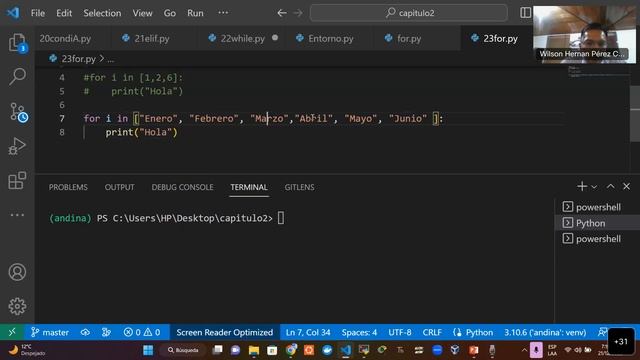Click the Ln 7, Col 34 indicator
The height and width of the screenshot is (360, 640).
pos(308,332)
